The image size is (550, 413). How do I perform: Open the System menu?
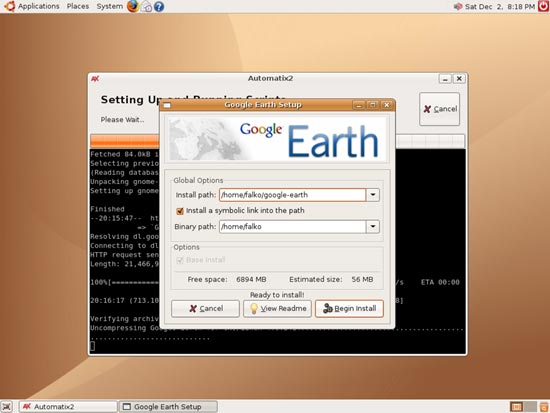pyautogui.click(x=109, y=6)
